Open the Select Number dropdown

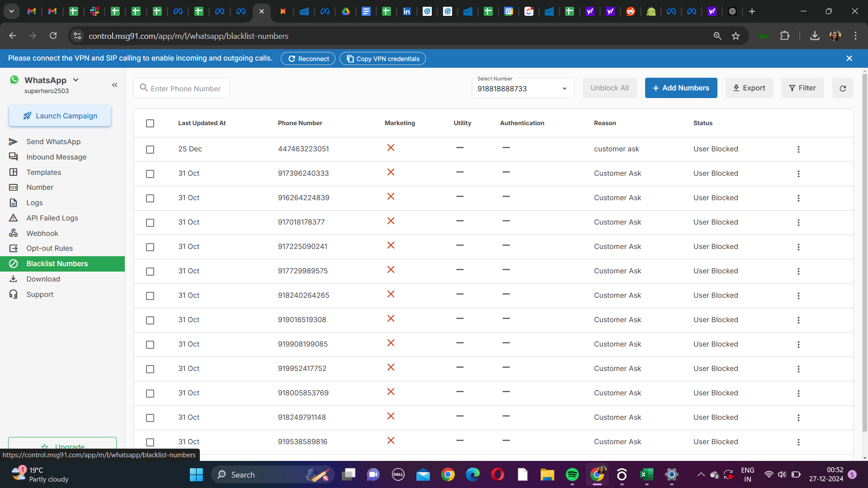(x=523, y=89)
